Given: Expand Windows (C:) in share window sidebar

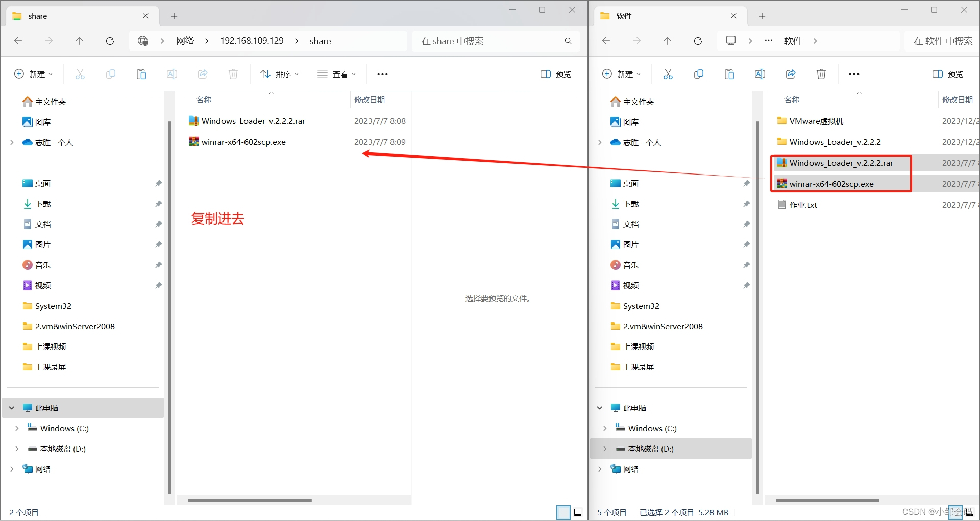Looking at the screenshot, I should point(17,428).
